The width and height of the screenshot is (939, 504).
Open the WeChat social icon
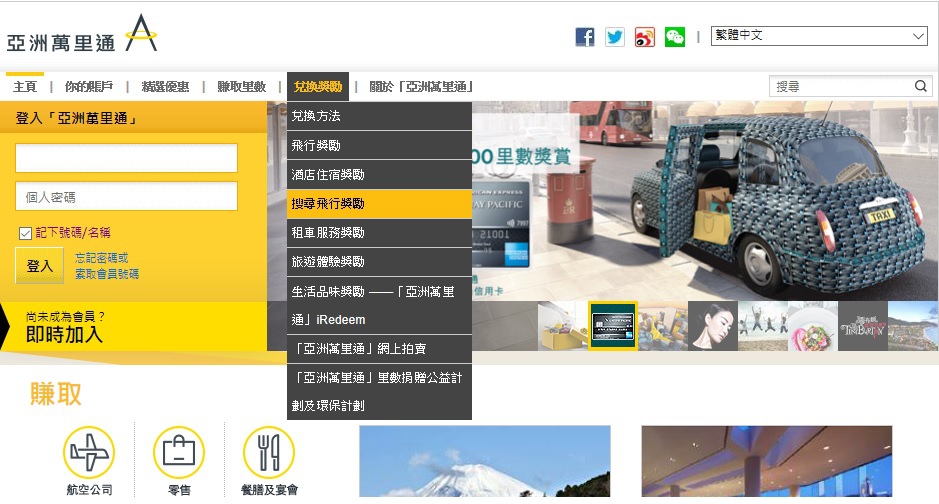click(x=675, y=37)
